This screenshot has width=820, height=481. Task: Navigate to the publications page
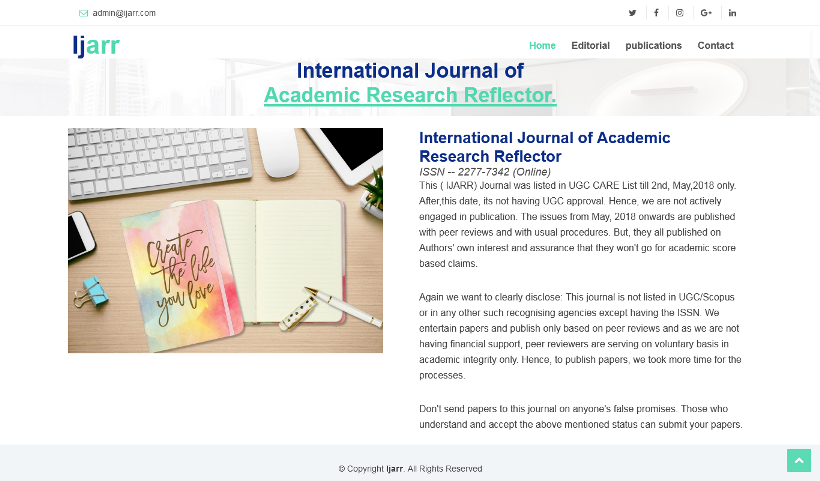pos(653,46)
